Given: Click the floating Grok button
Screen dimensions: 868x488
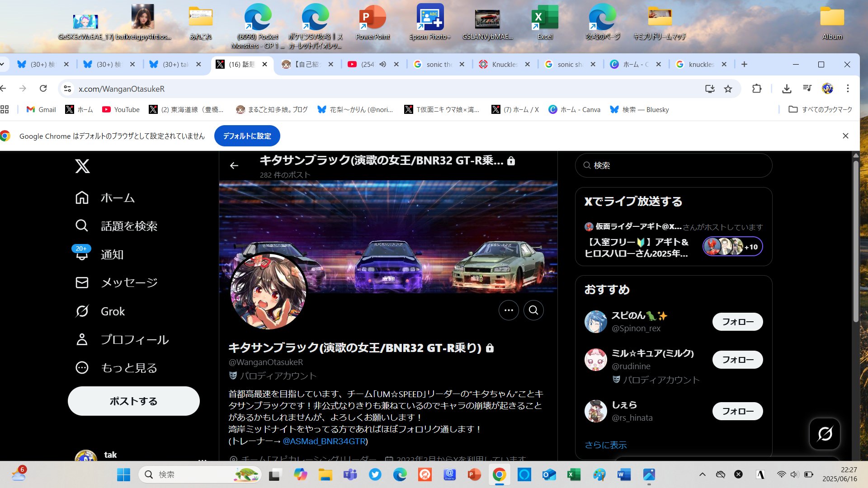Looking at the screenshot, I should pos(825,434).
